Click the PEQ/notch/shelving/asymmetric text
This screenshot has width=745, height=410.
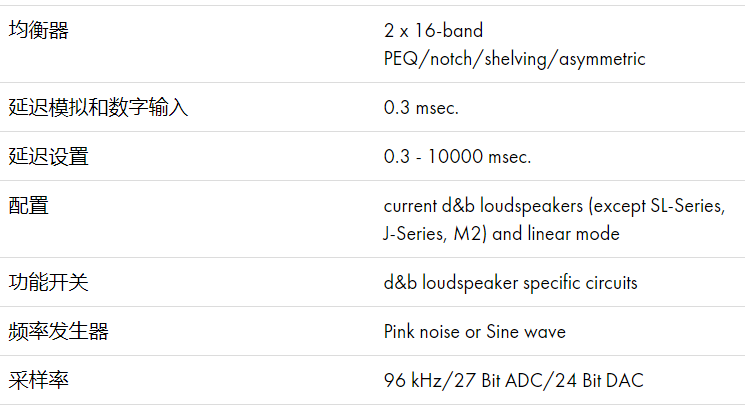[514, 58]
